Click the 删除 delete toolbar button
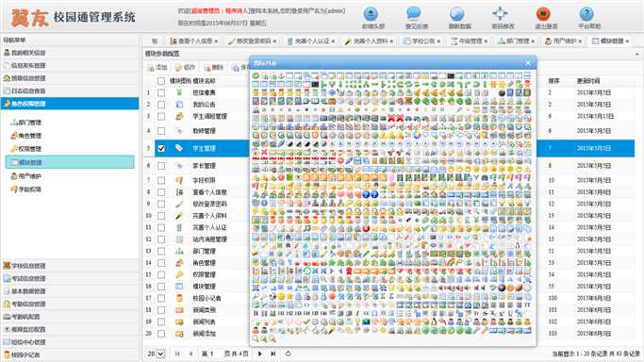 coord(214,67)
